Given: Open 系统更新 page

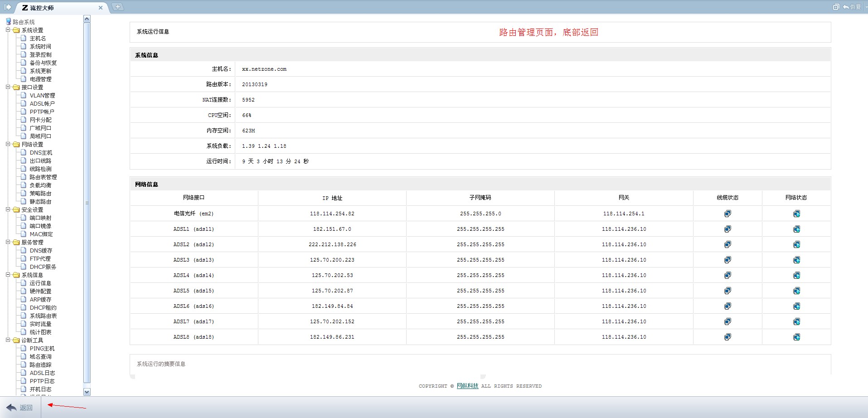Looking at the screenshot, I should 40,71.
